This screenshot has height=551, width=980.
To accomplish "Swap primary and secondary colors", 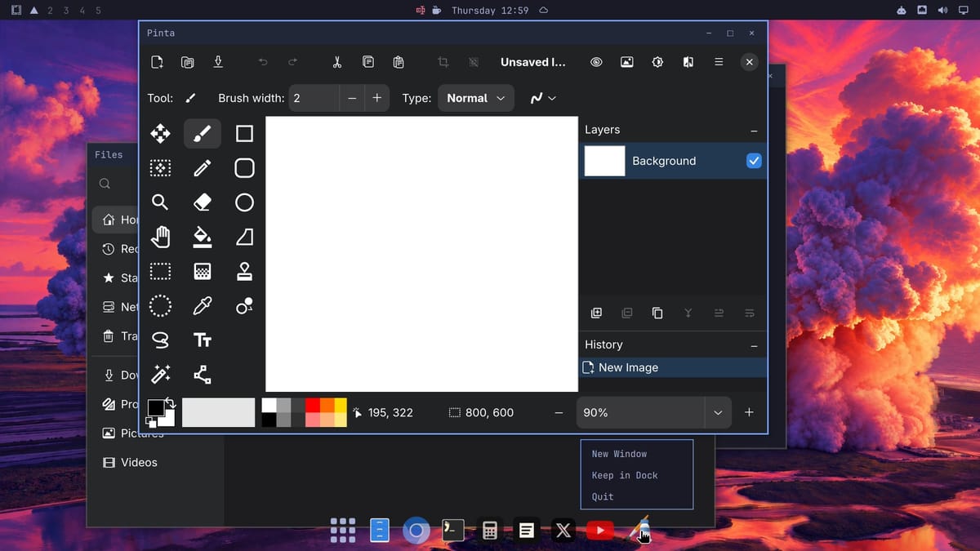I will click(x=170, y=402).
